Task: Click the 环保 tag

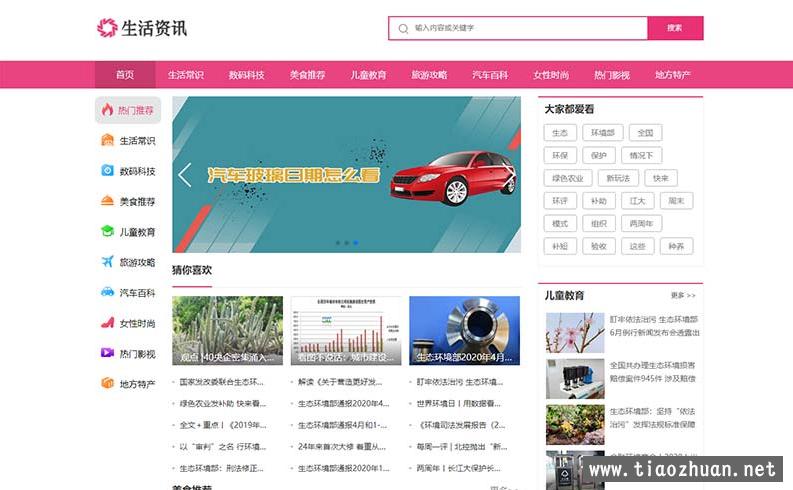Action: pos(560,156)
